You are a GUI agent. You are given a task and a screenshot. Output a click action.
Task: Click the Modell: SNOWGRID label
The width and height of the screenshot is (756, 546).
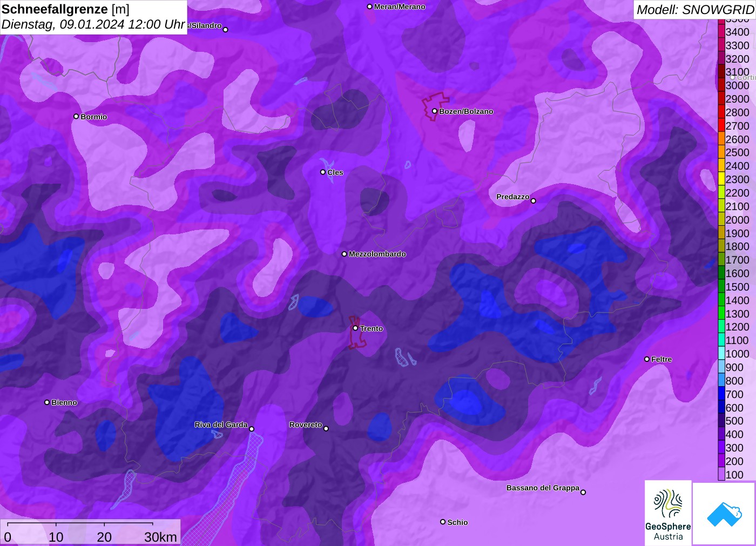click(x=695, y=10)
